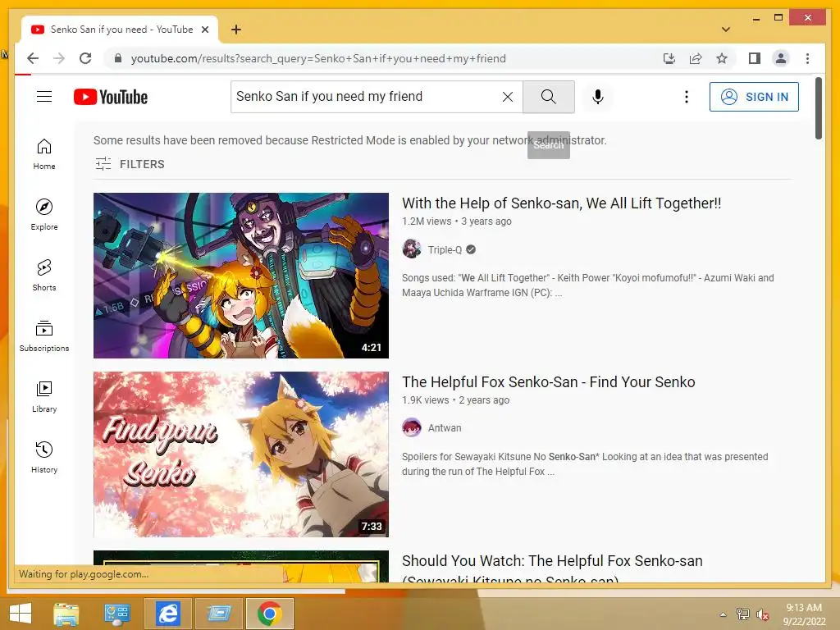Go forward with the browser arrow
Image resolution: width=840 pixels, height=630 pixels.
(59, 58)
